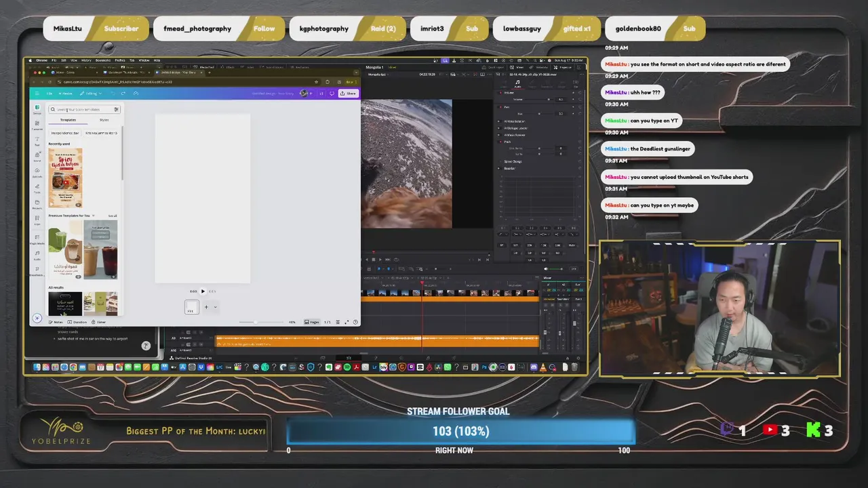Enable the Equalizer in inspector

(x=498, y=168)
